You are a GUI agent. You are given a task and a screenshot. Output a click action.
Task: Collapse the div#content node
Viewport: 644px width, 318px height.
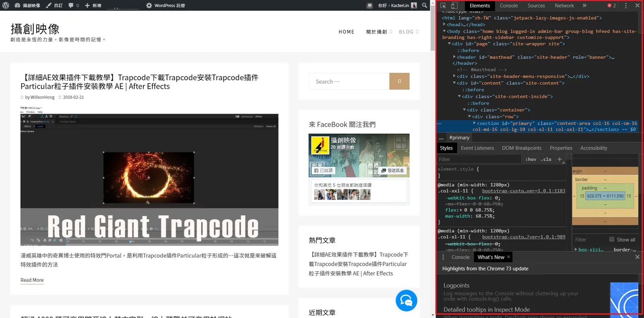tap(454, 83)
